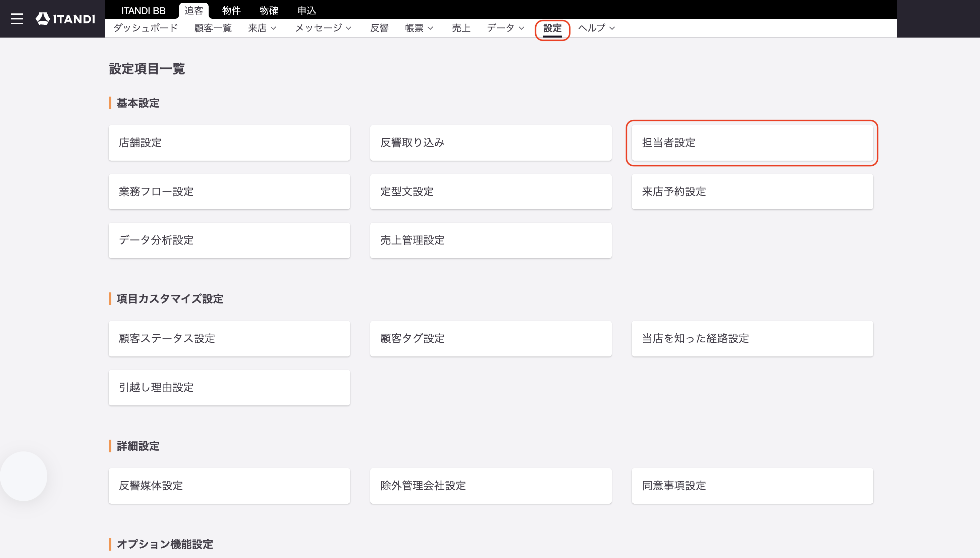Open the 同意事項設定 card
The image size is (980, 558).
tap(752, 486)
